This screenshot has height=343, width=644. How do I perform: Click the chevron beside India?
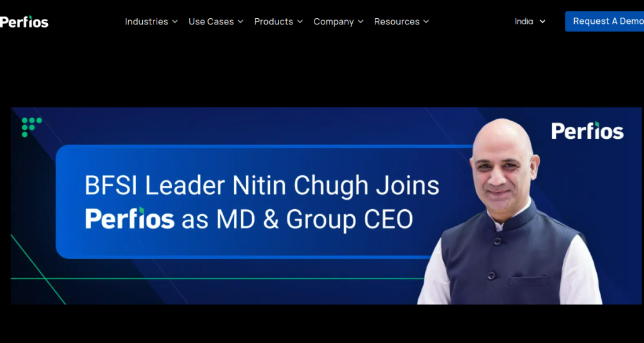tap(543, 22)
